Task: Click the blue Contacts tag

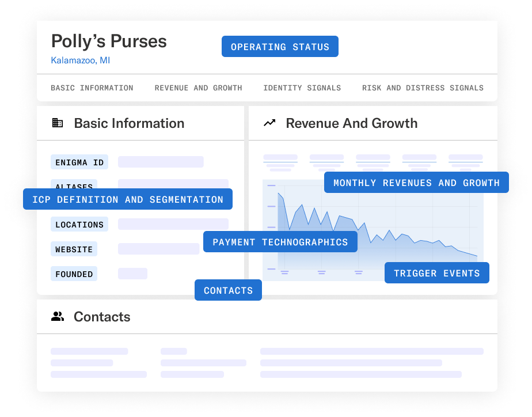Action: pos(228,290)
